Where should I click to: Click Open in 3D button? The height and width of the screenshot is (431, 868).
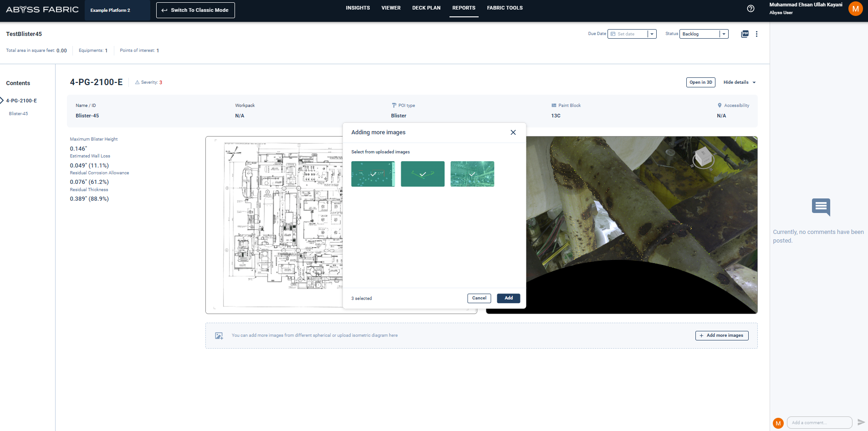(700, 82)
